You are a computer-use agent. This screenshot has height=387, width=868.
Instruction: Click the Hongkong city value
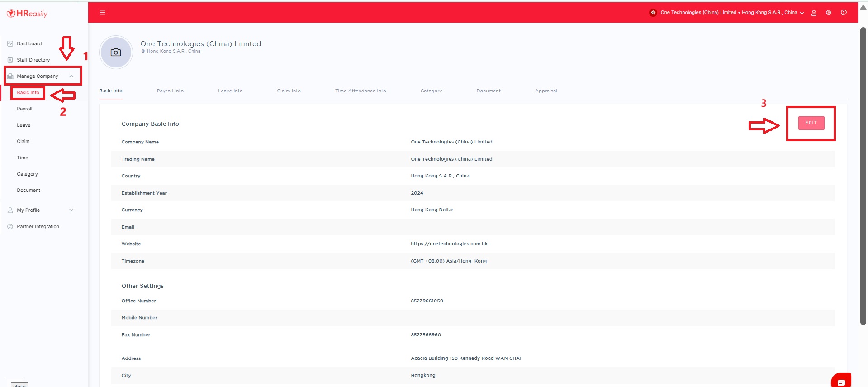pos(423,375)
